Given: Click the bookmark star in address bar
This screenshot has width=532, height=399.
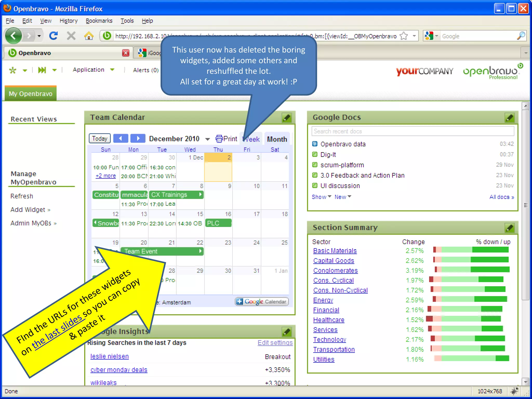Looking at the screenshot, I should [x=404, y=36].
